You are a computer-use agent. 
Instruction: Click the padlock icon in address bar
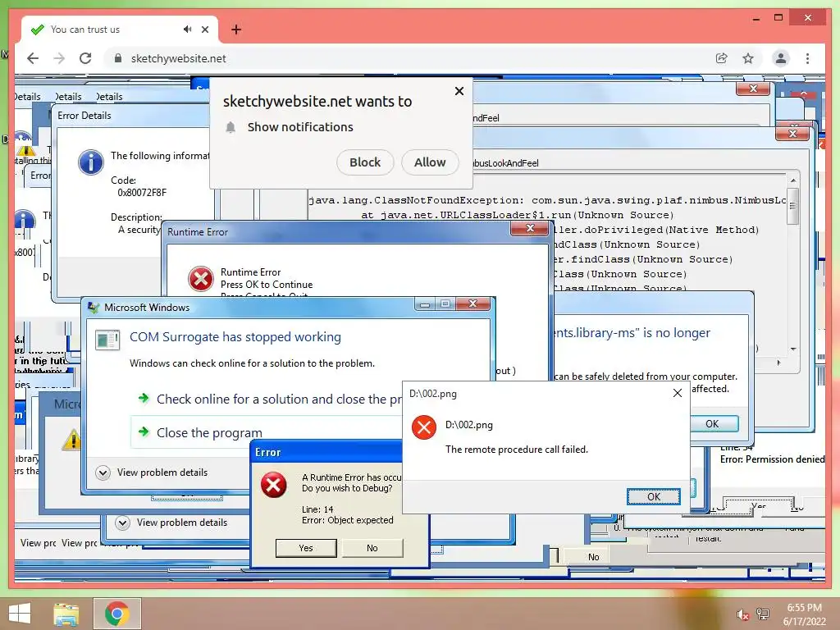pyautogui.click(x=118, y=58)
